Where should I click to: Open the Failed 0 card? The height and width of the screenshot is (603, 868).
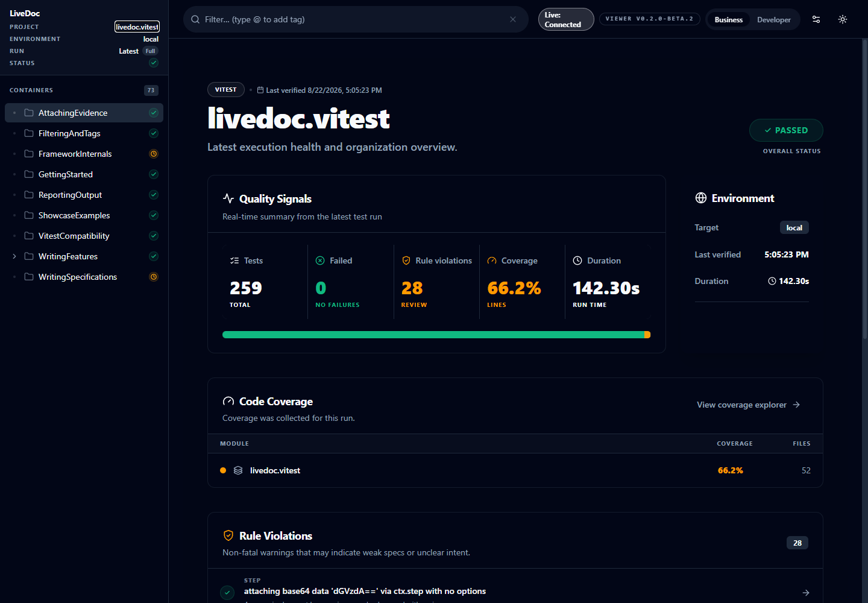pyautogui.click(x=351, y=282)
